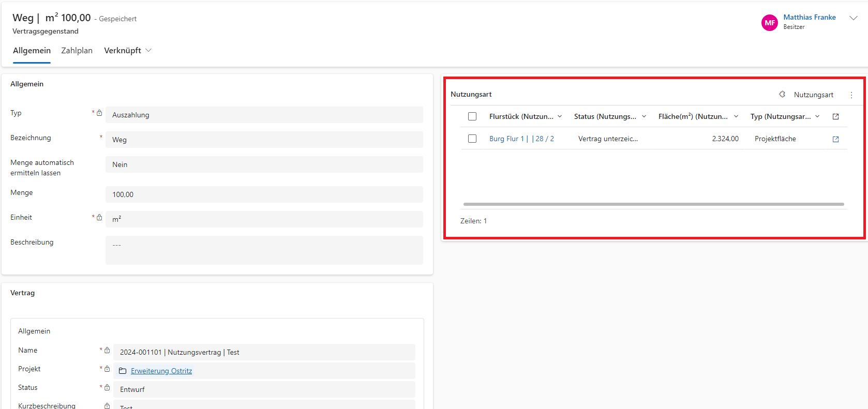Switch to the Zahlplan tab
The height and width of the screenshot is (409, 868).
coord(77,51)
